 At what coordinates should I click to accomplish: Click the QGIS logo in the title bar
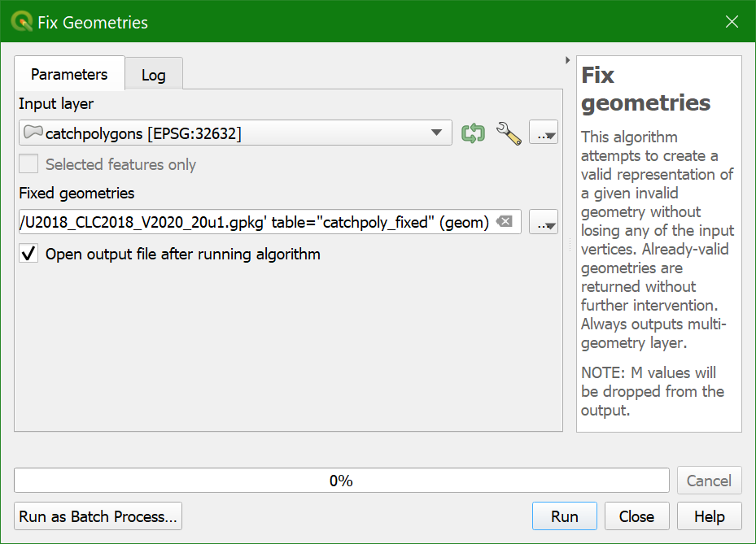pyautogui.click(x=22, y=22)
